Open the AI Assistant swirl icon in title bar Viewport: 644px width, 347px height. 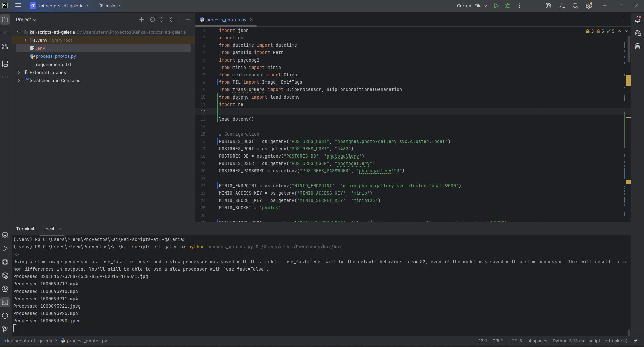click(548, 6)
